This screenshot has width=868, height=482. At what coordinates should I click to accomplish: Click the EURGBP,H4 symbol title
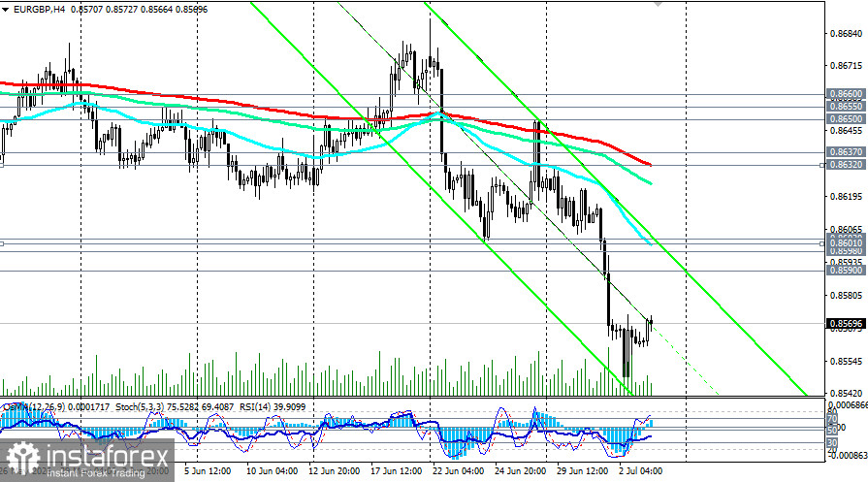point(40,10)
